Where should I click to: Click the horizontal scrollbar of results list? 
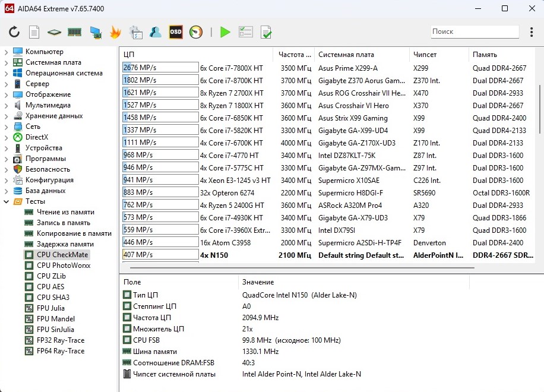tap(297, 268)
